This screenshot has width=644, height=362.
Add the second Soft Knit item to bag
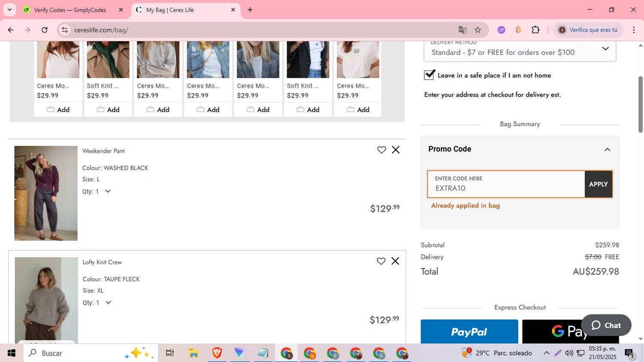pos(308,110)
